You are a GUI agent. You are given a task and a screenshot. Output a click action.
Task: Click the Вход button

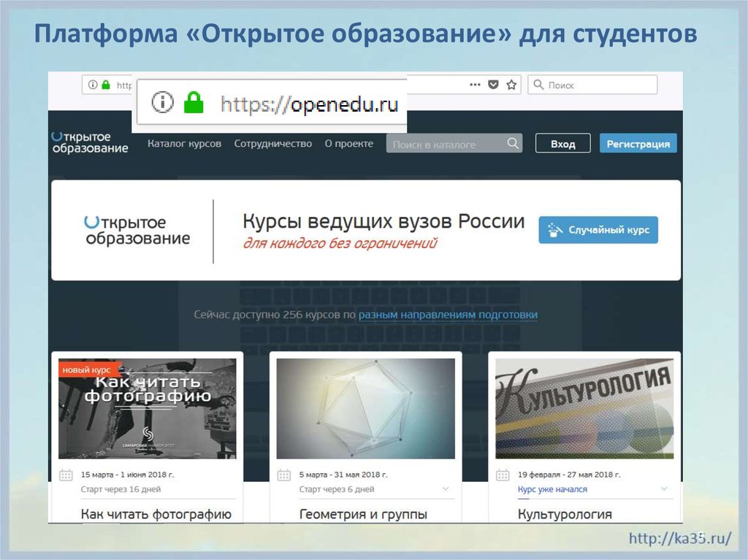pyautogui.click(x=563, y=144)
